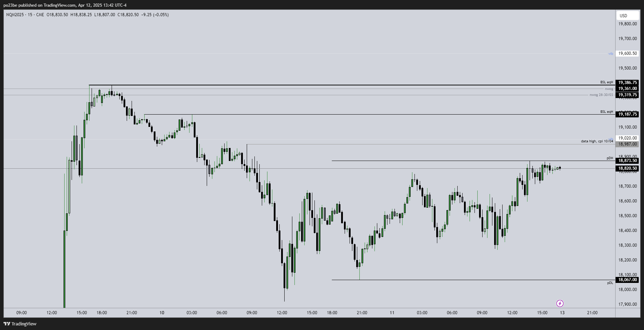Viewport: 644px width, 330px height.
Task: Select the 19,386.75 BSL eqH price label
Action: click(627, 83)
